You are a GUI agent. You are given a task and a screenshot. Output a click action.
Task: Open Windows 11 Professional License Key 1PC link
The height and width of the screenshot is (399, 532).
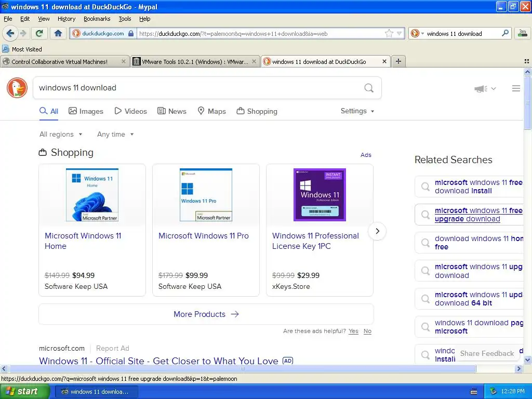click(x=315, y=241)
